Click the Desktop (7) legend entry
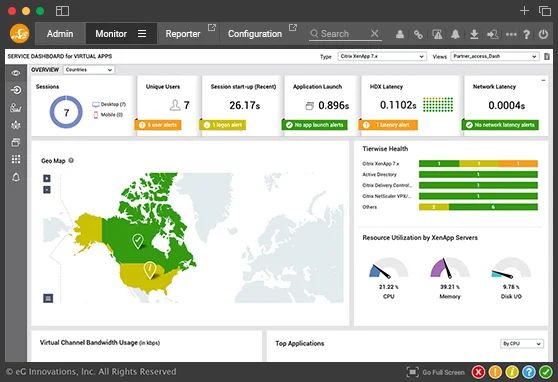The height and width of the screenshot is (382, 558). [x=109, y=104]
